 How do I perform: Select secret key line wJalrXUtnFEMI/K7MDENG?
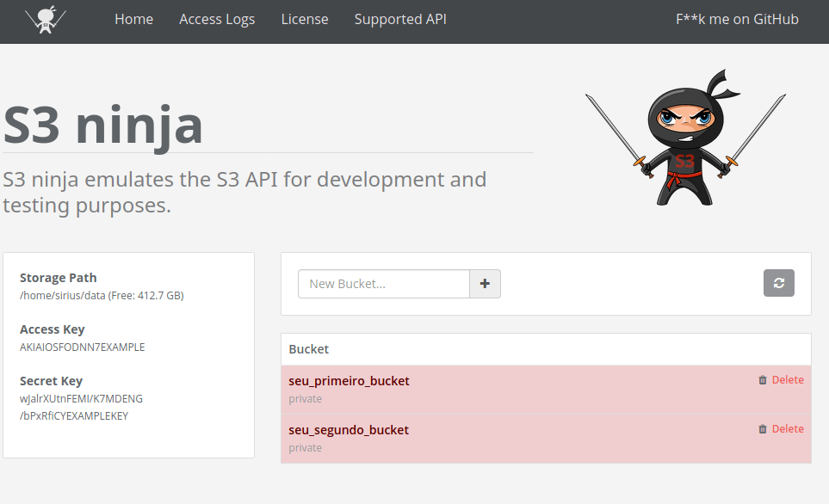click(82, 399)
